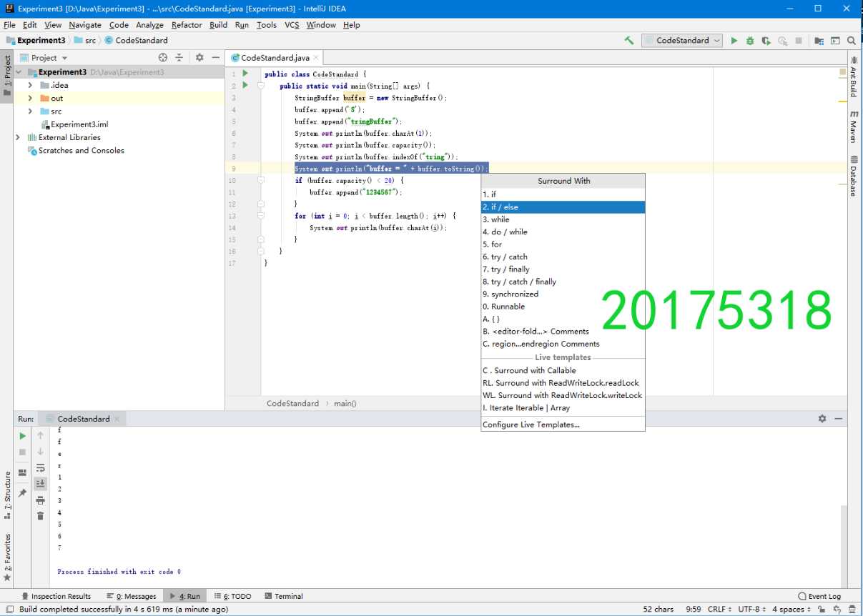Open the 4 spaces indent selector

click(x=792, y=610)
